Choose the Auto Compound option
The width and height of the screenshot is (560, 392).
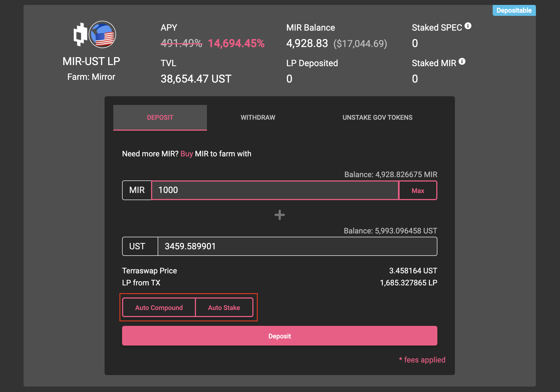tap(159, 308)
